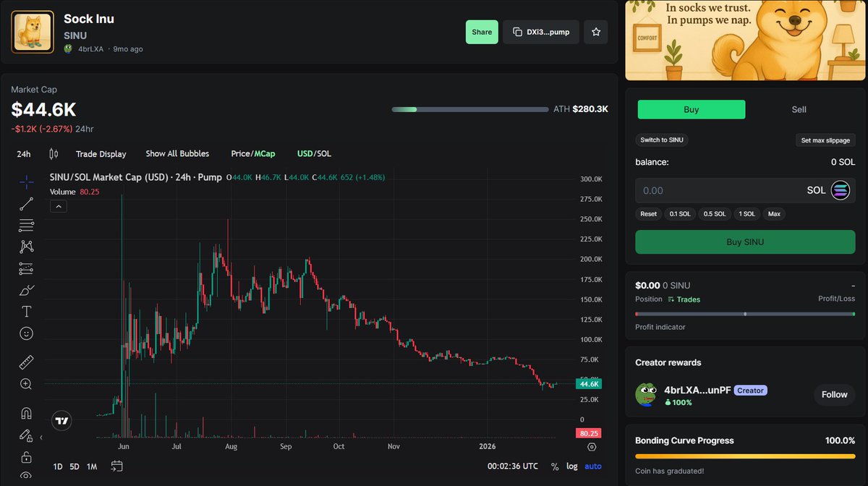Toggle the magnet snapping mode
Screen dimensions: 868x486
point(27,414)
